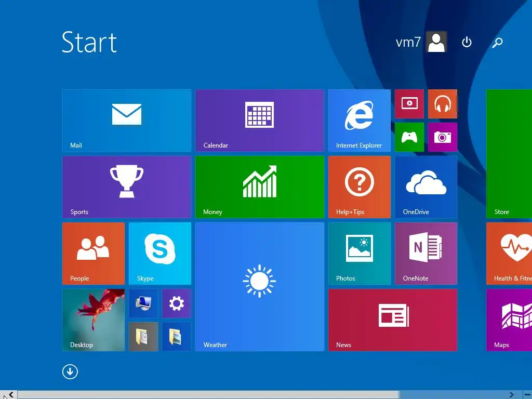Open the Calendar tile
The height and width of the screenshot is (399, 532).
pyautogui.click(x=260, y=121)
